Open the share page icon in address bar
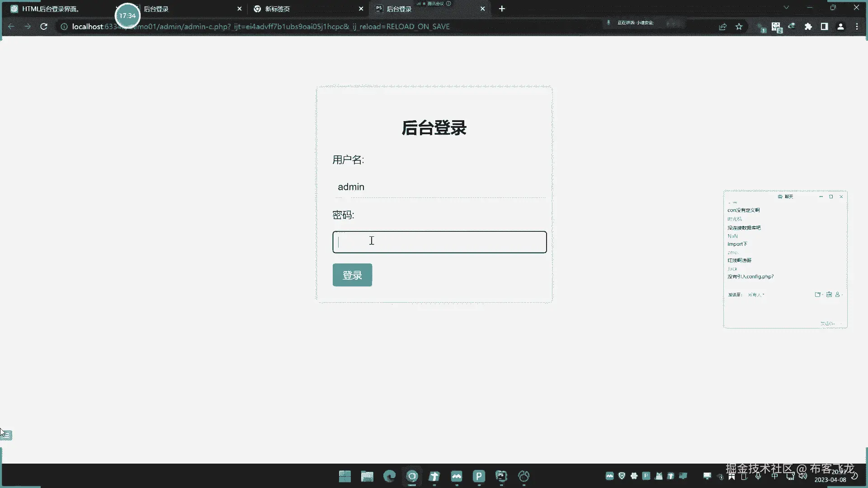868x488 pixels. 722,27
